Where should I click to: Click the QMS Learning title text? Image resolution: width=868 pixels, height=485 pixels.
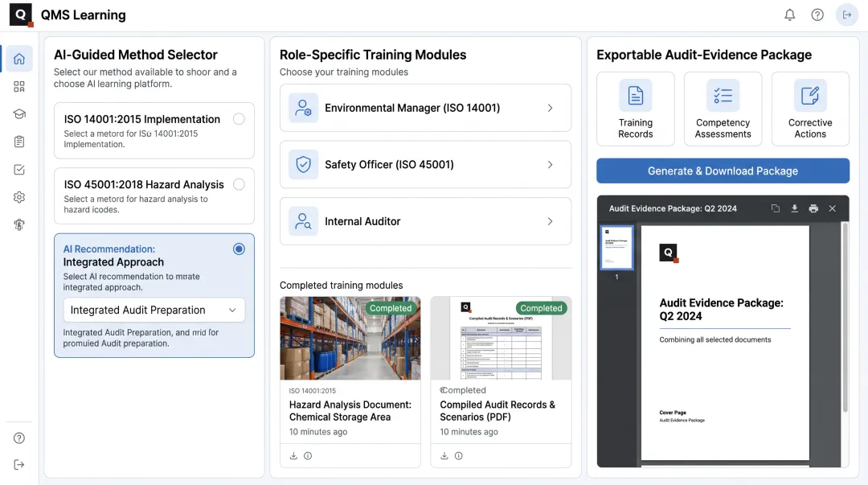pos(83,15)
